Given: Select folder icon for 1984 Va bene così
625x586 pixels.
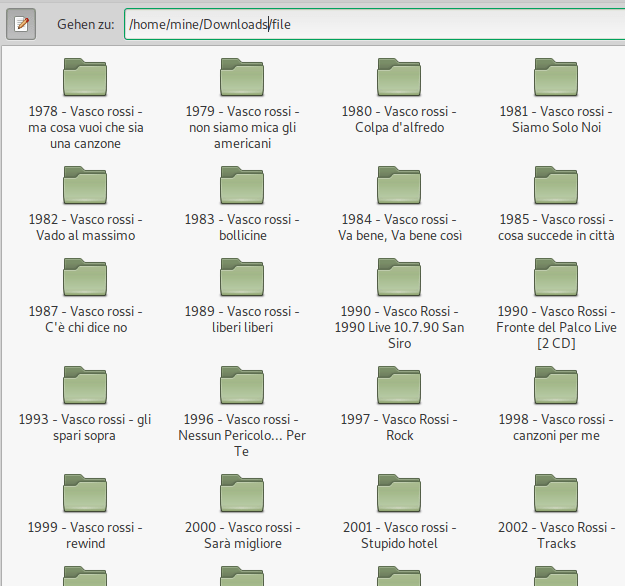Looking at the screenshot, I should tap(399, 185).
